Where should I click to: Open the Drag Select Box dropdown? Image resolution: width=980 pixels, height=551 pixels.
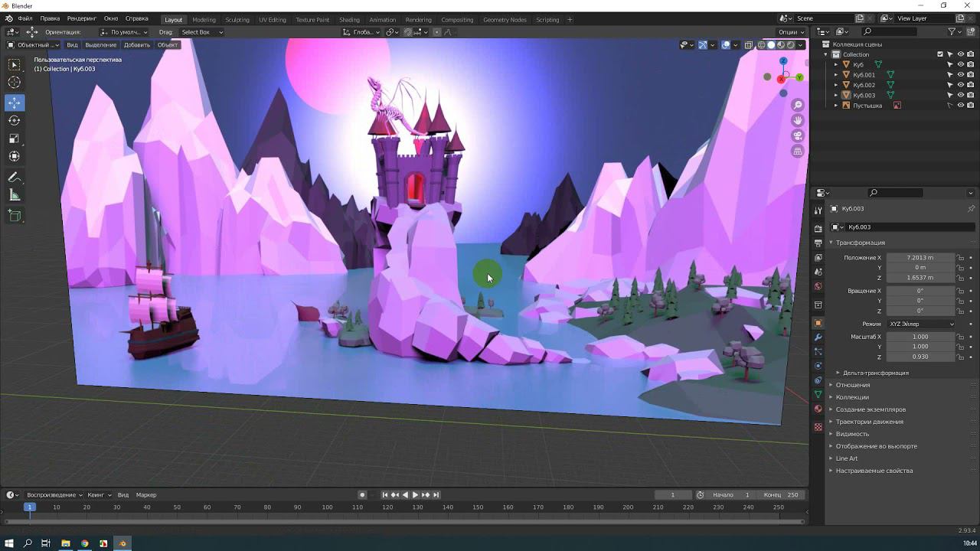(202, 32)
